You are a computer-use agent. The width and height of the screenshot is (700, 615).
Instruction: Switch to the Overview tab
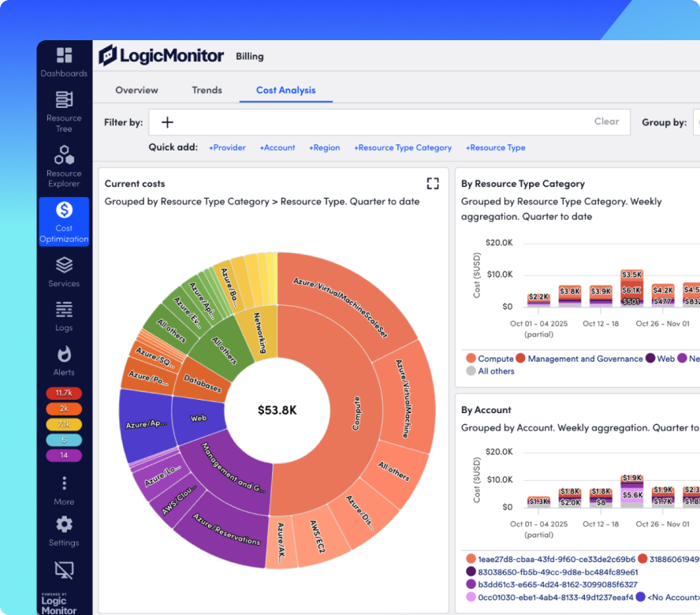pos(136,90)
